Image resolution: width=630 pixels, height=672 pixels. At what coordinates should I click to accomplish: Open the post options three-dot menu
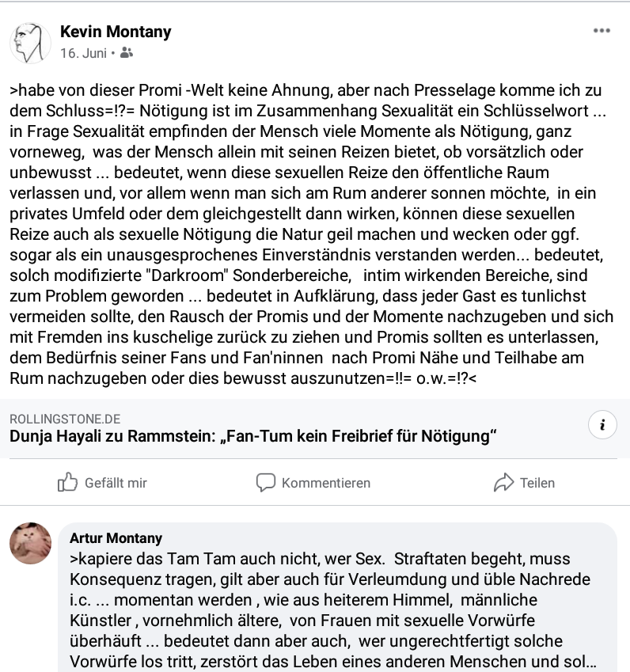tap(602, 31)
